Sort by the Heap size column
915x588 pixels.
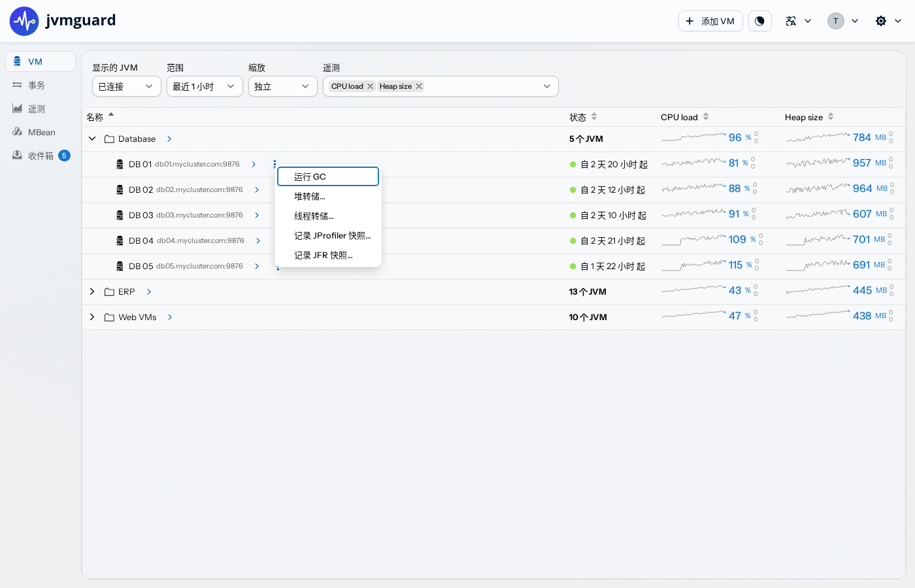coord(809,117)
